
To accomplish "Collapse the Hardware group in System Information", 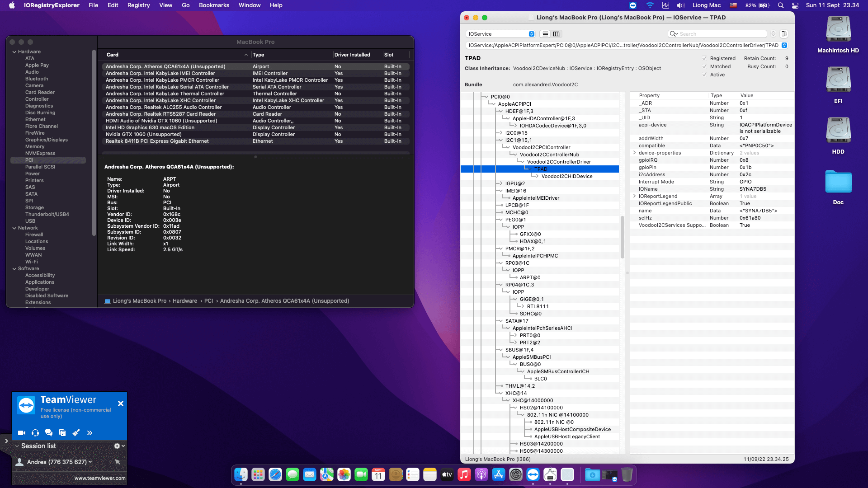I will pyautogui.click(x=14, y=52).
